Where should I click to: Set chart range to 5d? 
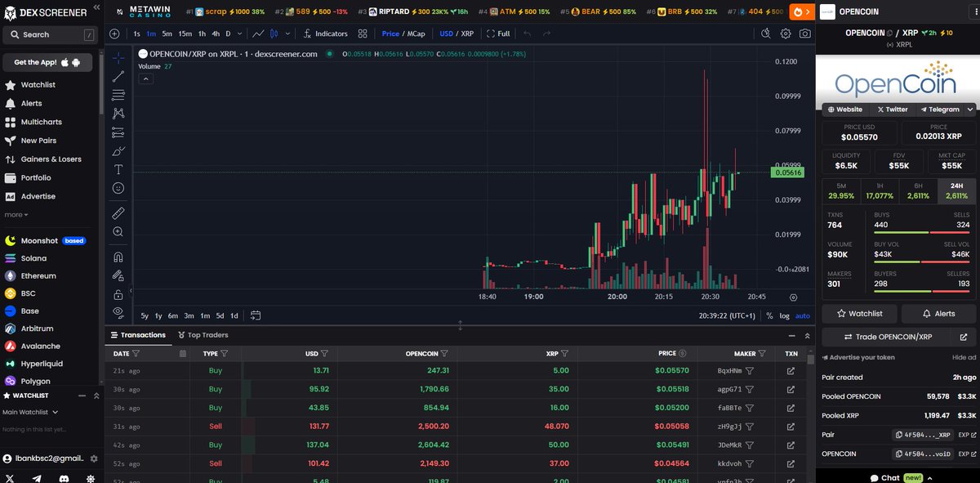[x=220, y=315]
